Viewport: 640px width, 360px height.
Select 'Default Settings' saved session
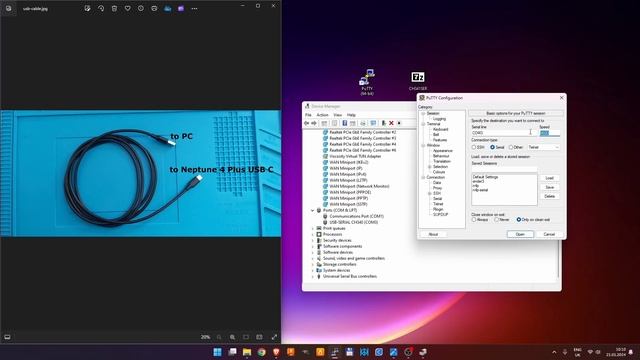tap(485, 177)
